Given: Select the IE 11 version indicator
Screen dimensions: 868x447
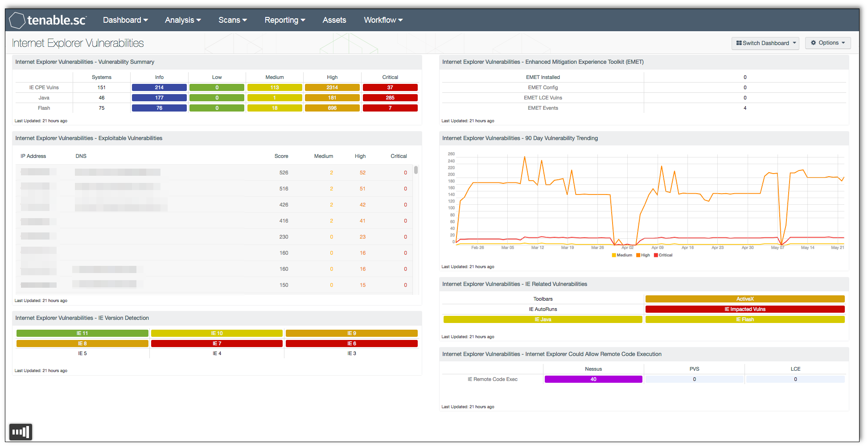Looking at the screenshot, I should point(82,333).
